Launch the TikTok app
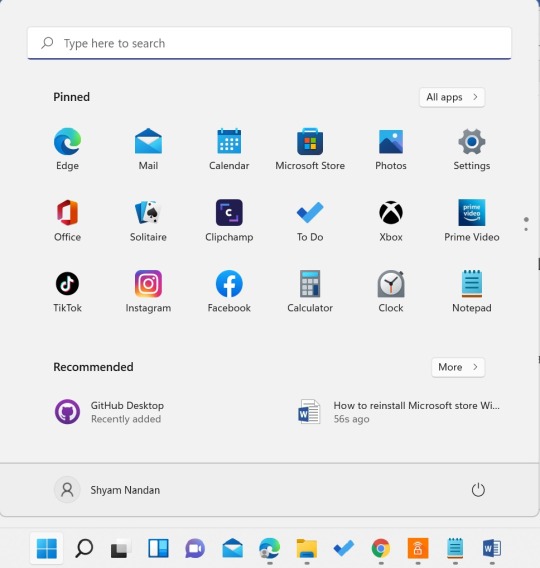The image size is (540, 568). click(67, 291)
